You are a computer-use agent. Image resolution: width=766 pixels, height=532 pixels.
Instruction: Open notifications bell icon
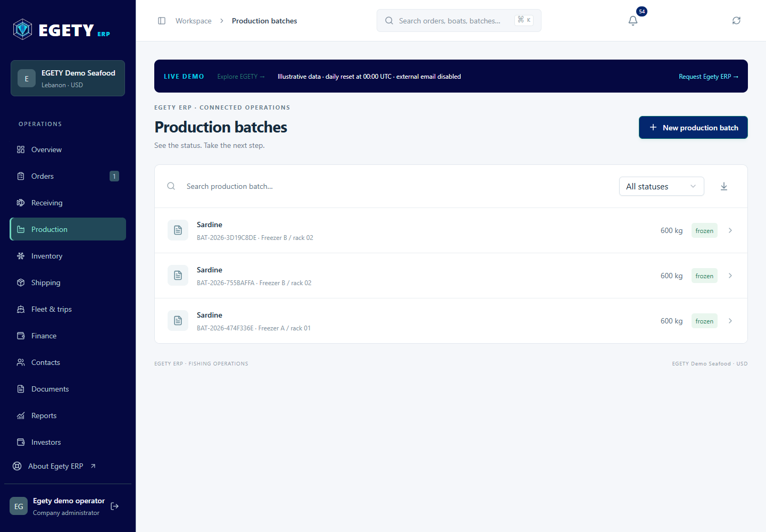tap(632, 21)
